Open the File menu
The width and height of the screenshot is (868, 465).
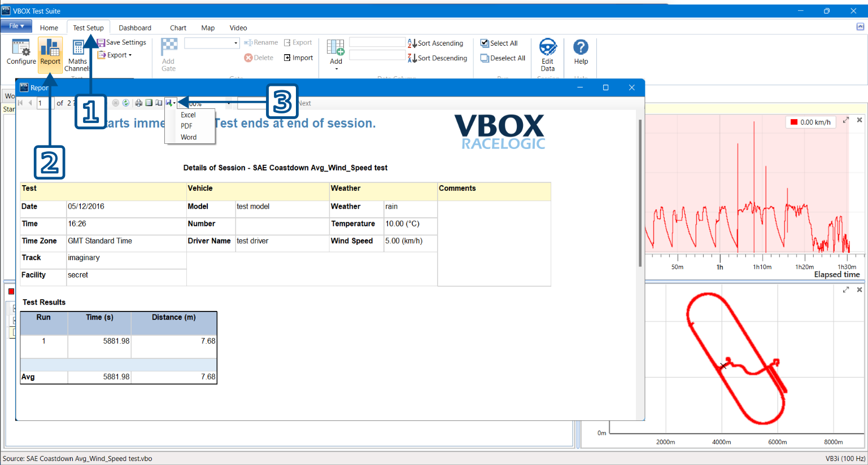pos(16,26)
